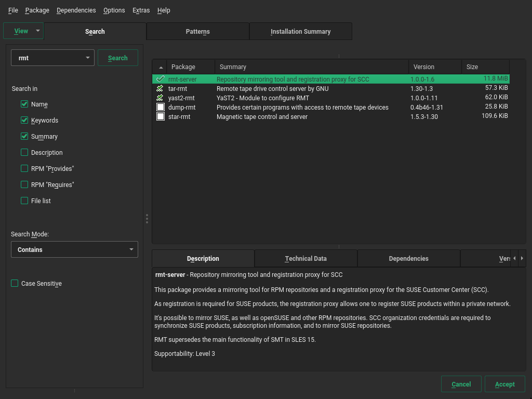Image resolution: width=532 pixels, height=399 pixels.
Task: Open the Dependencies menu
Action: (76, 10)
